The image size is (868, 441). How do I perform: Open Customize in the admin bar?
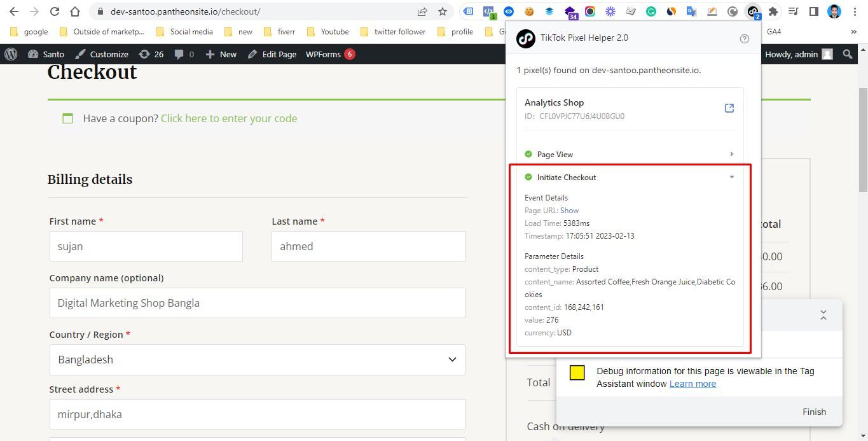[102, 54]
